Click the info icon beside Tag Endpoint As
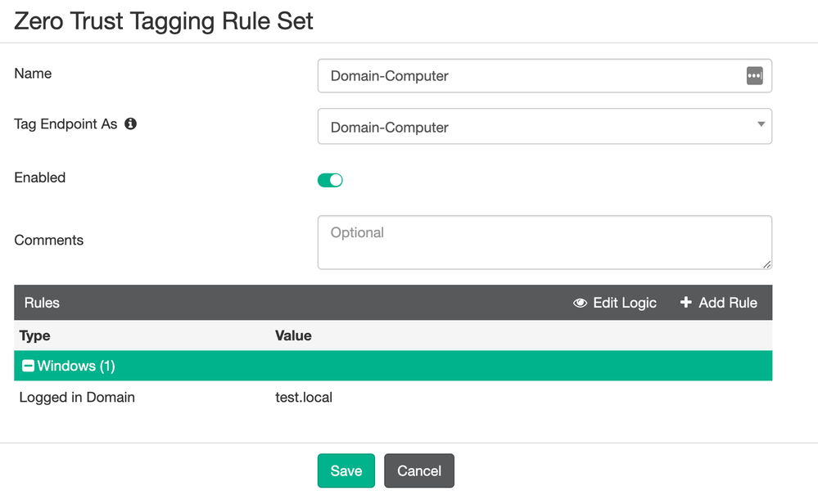Viewport: 818px width, 504px height. [130, 124]
